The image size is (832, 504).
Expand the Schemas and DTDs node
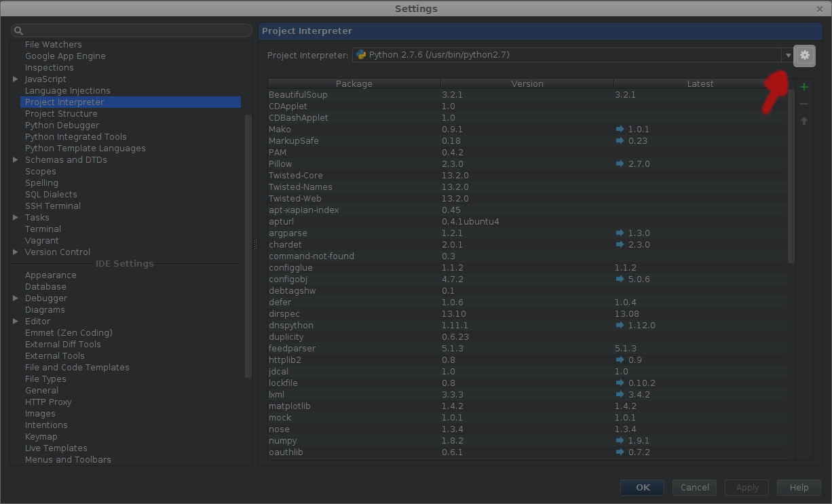pos(16,160)
